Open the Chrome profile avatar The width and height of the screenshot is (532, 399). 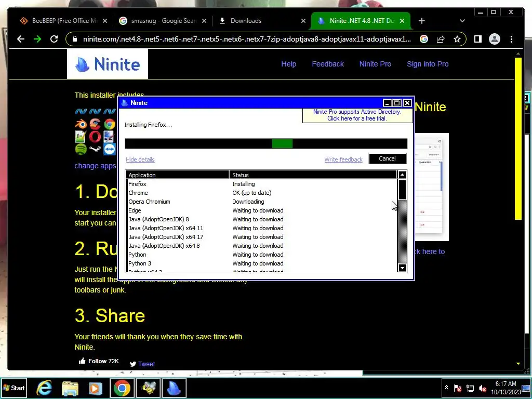495,39
